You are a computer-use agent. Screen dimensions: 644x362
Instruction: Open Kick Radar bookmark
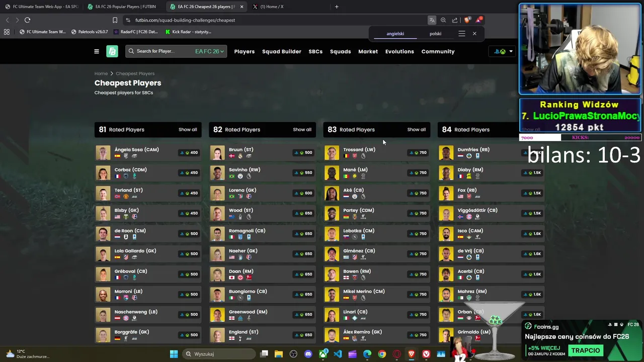189,32
